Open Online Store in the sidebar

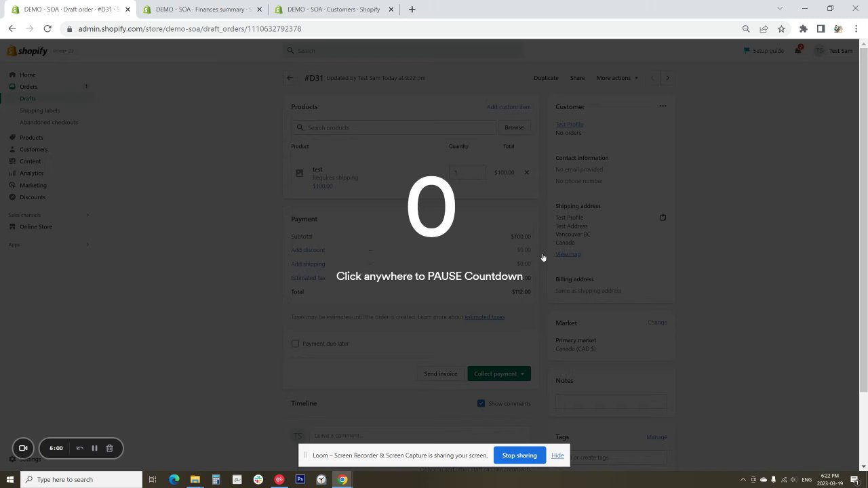36,226
